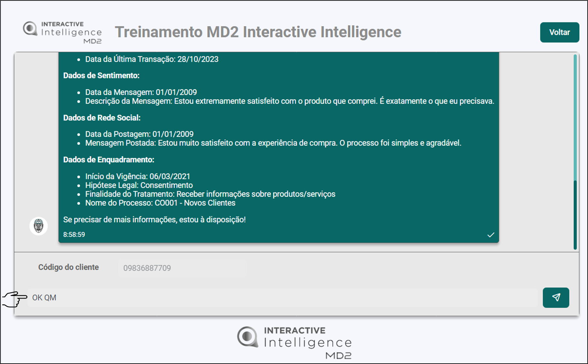588x364 pixels.
Task: Click the footer Interactive Intelligence MD2 logo
Action: pos(294,342)
